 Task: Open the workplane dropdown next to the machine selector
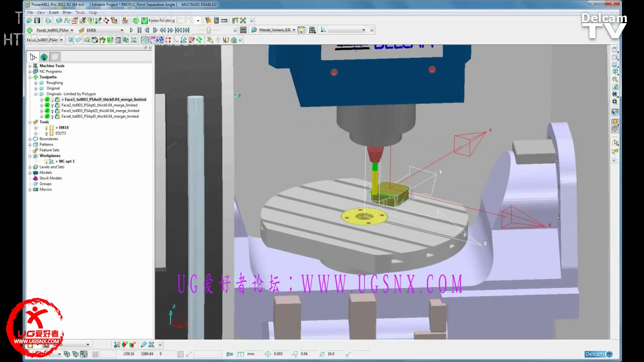(364, 30)
